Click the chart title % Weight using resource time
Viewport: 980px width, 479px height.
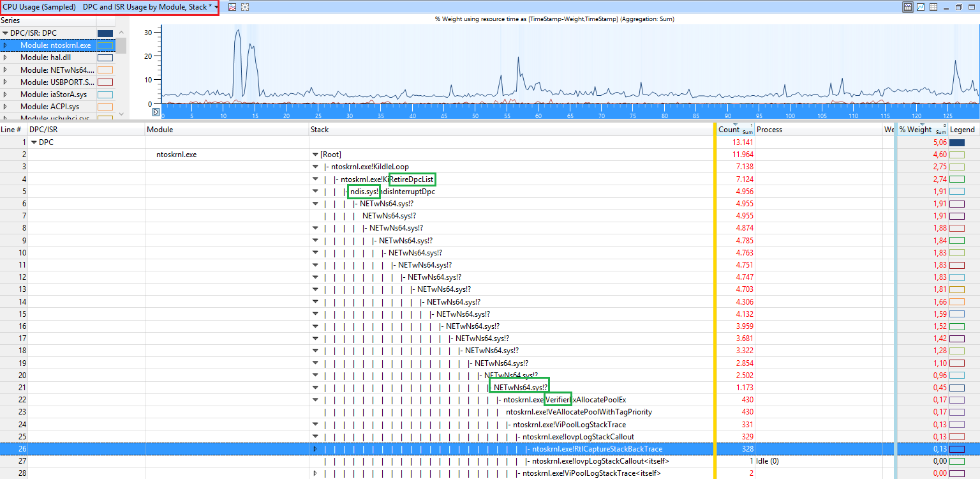click(554, 19)
